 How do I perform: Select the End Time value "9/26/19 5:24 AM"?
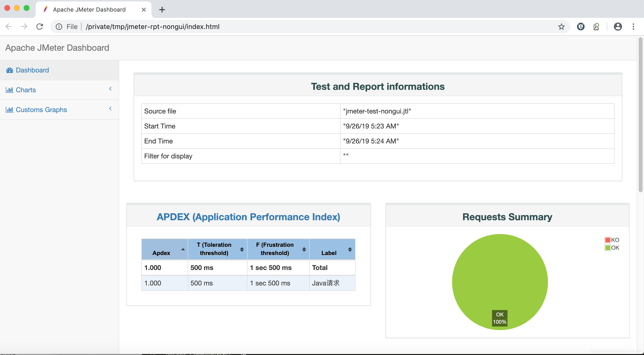pyautogui.click(x=371, y=141)
